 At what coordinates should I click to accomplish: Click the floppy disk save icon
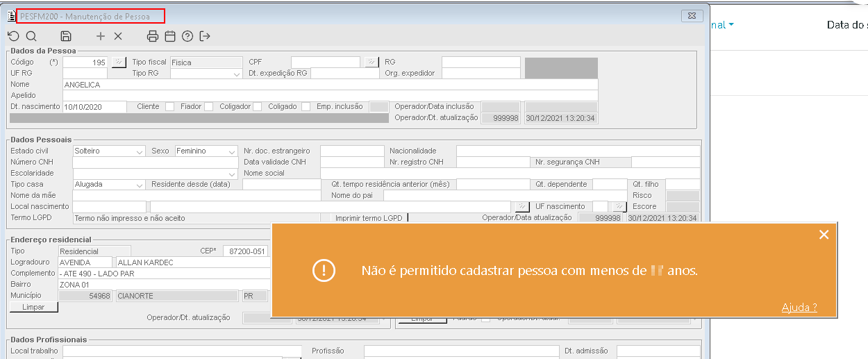(x=66, y=36)
